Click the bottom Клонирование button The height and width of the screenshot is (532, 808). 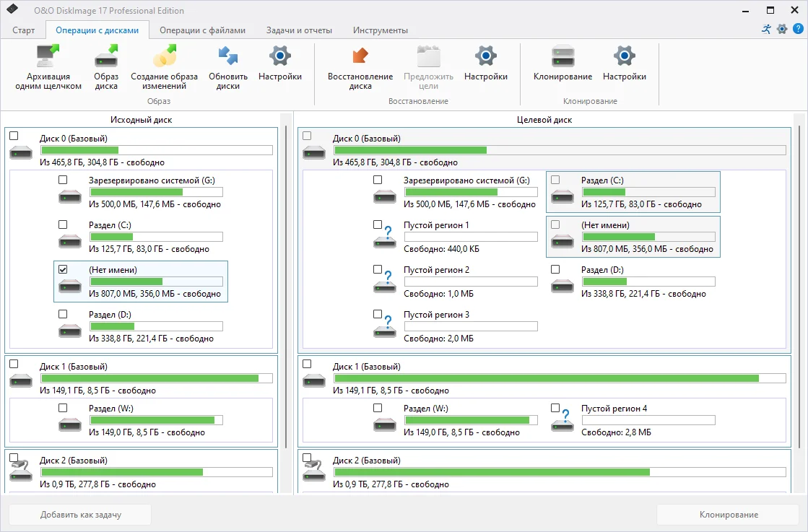point(728,515)
